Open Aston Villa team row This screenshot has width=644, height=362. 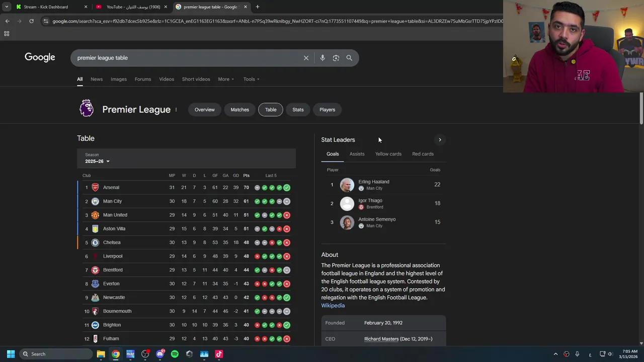click(186, 229)
